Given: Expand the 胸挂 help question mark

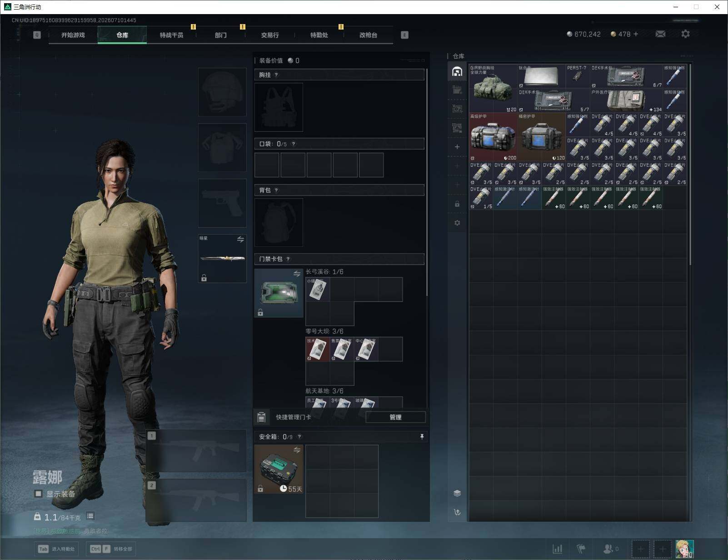Looking at the screenshot, I should pyautogui.click(x=276, y=75).
